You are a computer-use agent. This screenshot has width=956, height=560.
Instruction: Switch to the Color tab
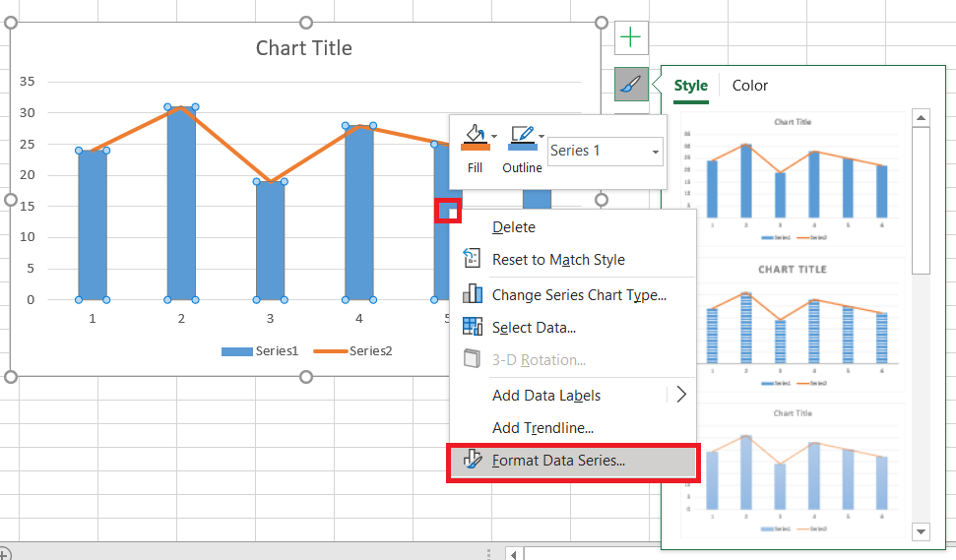tap(750, 86)
